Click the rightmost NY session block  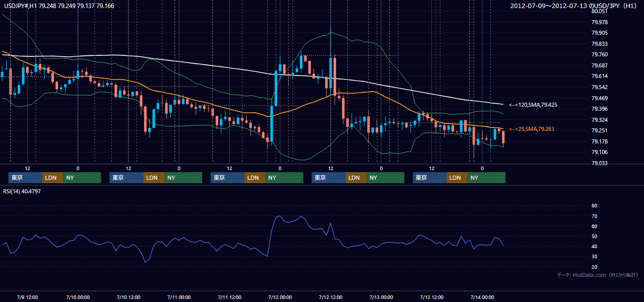[486, 178]
